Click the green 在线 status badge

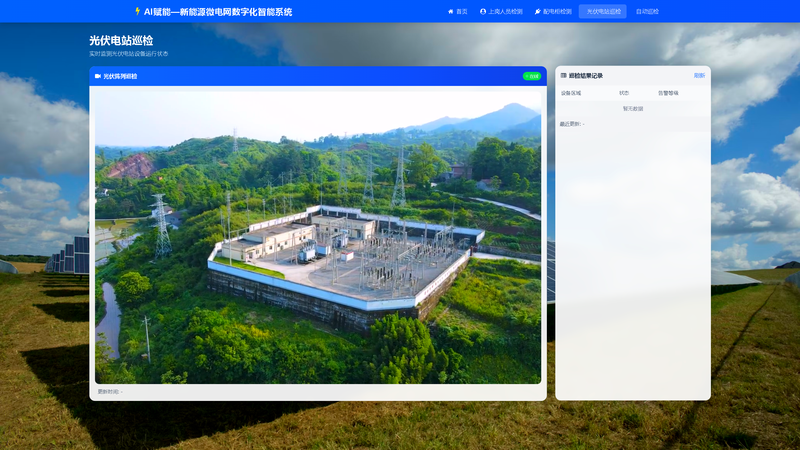(x=532, y=76)
